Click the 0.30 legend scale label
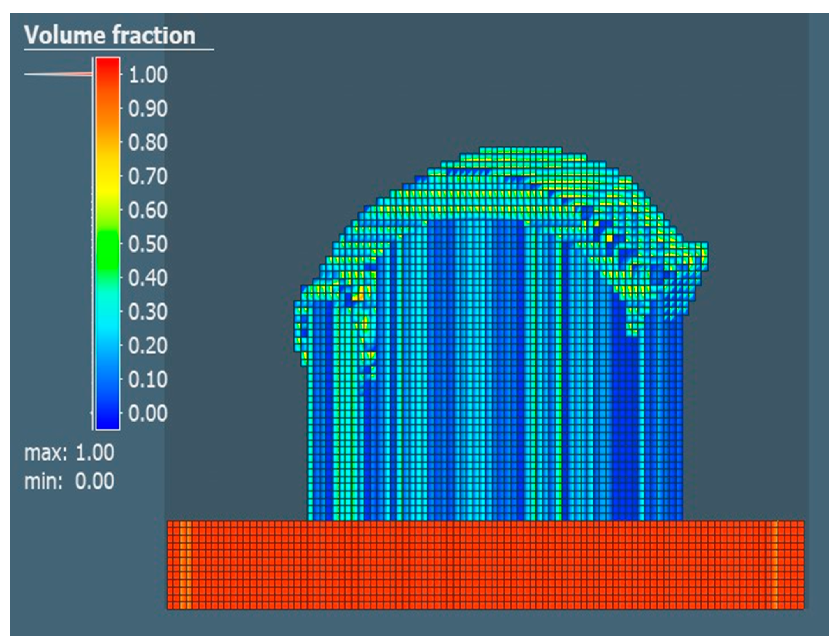 coord(148,312)
